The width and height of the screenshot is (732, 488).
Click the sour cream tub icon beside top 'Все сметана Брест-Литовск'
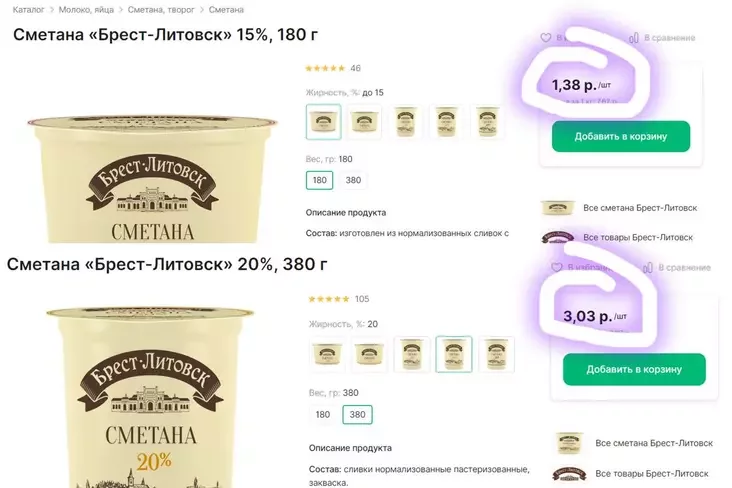tap(557, 208)
